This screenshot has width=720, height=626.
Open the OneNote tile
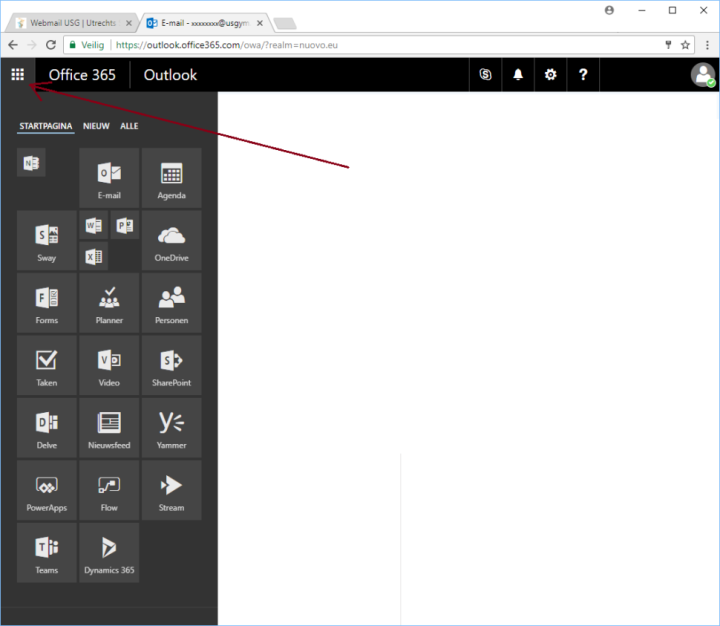(x=31, y=163)
